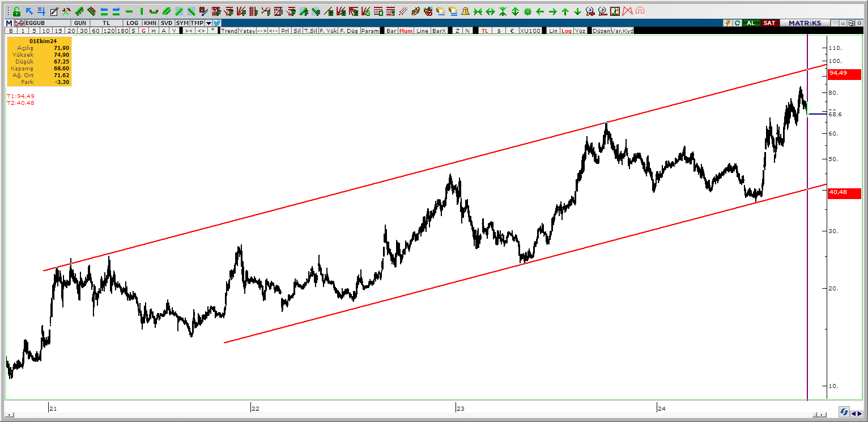
Task: Switch price scale to Log
Action: [x=567, y=31]
